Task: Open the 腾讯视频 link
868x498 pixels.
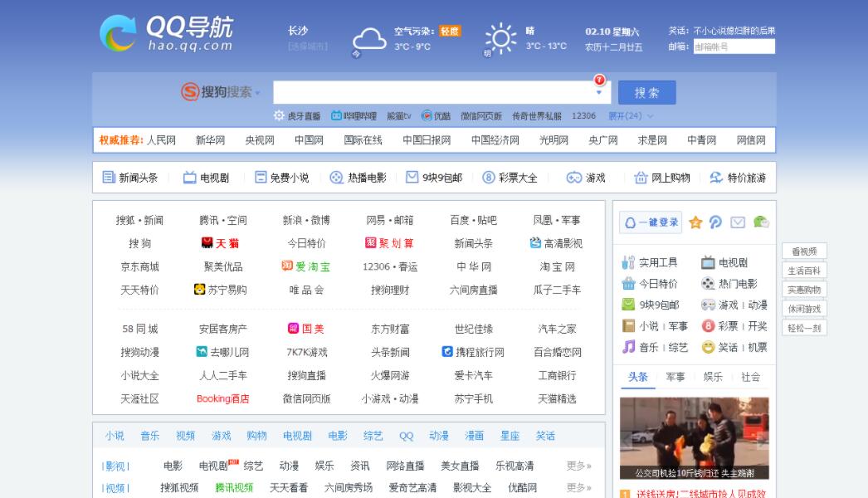Action: [234, 487]
